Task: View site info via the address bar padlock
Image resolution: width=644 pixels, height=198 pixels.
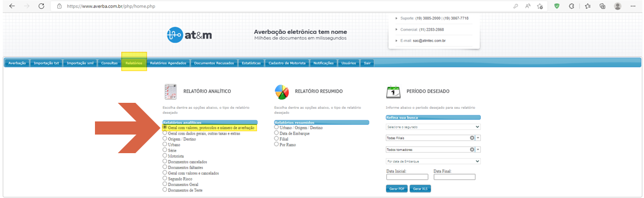Action: tap(59, 6)
